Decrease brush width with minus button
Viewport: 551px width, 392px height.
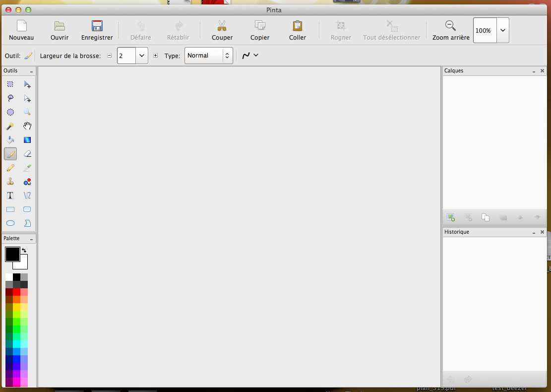(109, 56)
